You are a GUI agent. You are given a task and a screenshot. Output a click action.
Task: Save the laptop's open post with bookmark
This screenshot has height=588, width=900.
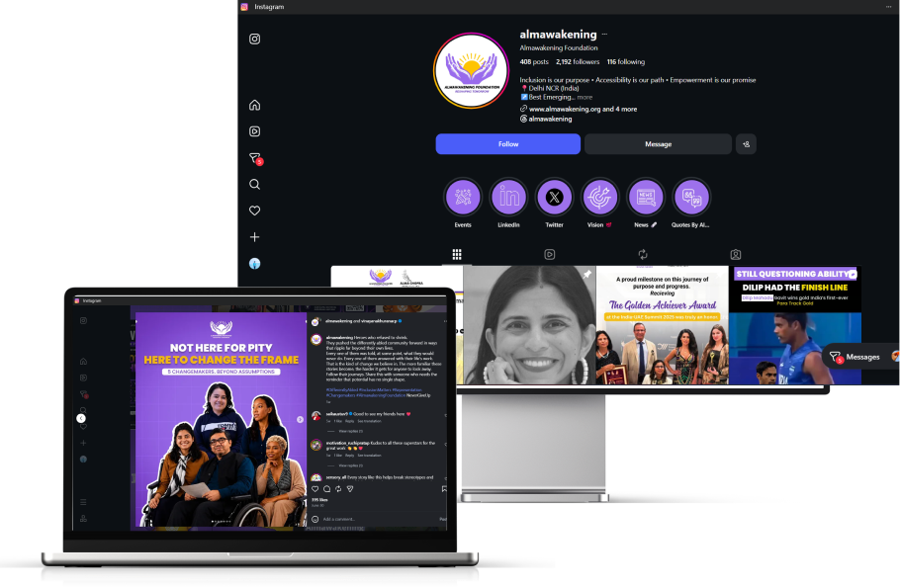point(444,489)
